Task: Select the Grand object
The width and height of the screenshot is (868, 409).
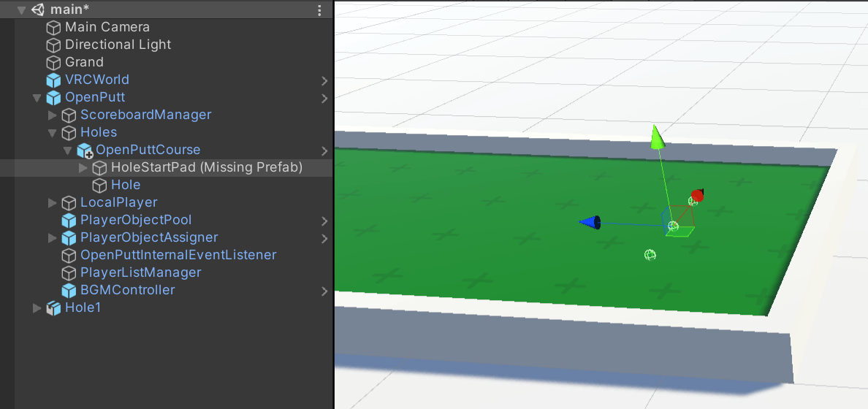Action: [x=84, y=62]
